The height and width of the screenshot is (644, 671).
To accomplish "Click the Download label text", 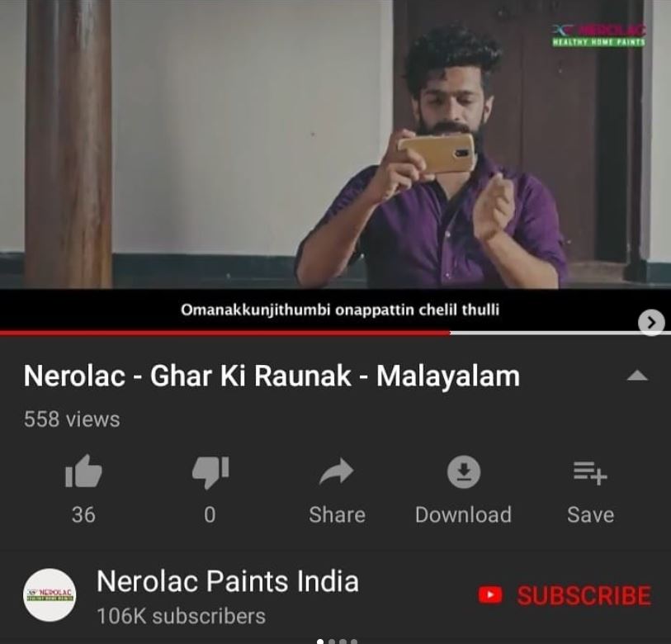I will [x=464, y=514].
